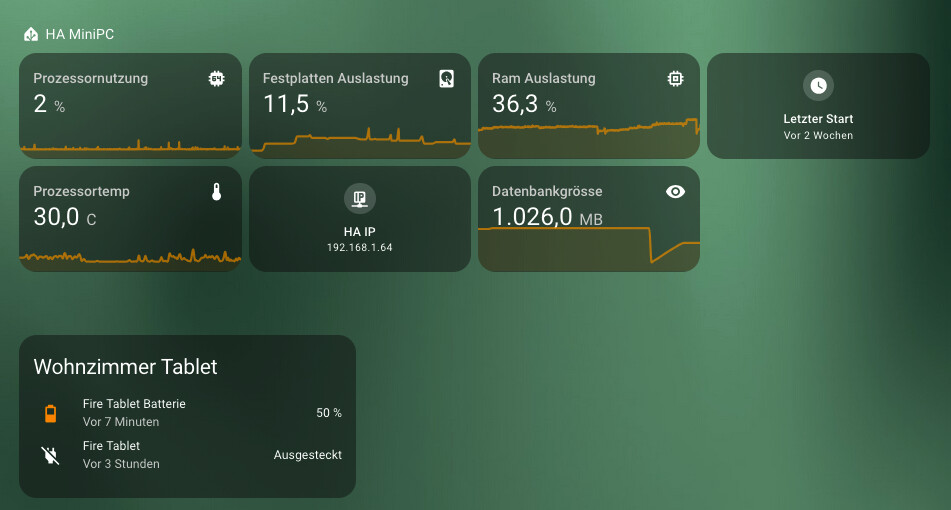The image size is (951, 510).
Task: Click the IP network icon on HA IP card
Action: pyautogui.click(x=360, y=198)
